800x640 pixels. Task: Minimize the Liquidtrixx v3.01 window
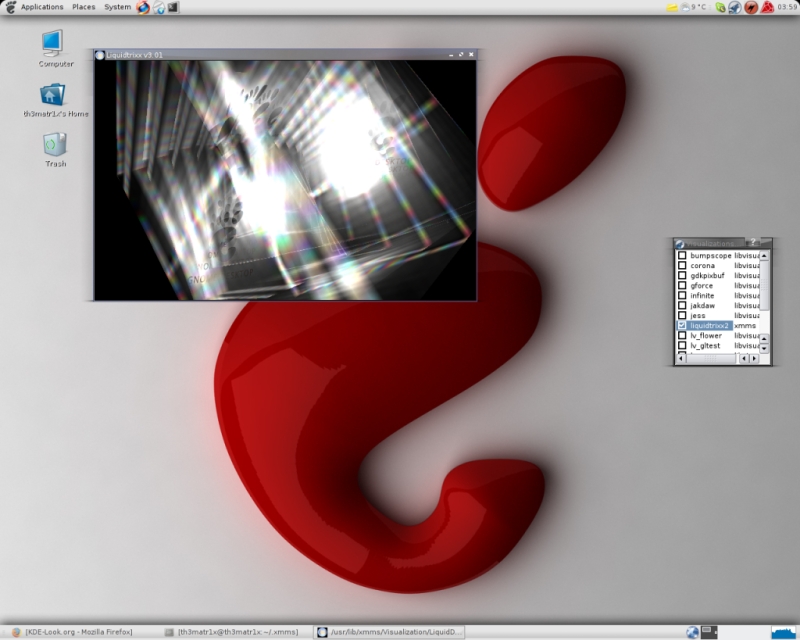(451, 55)
